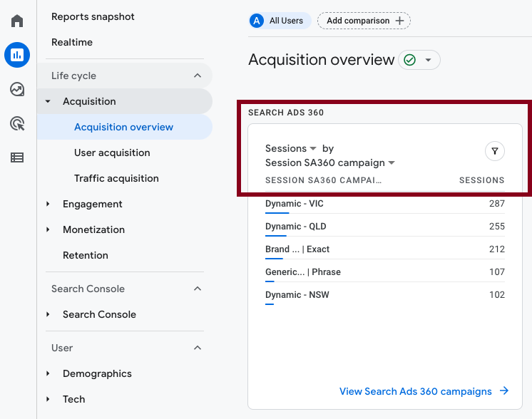Open Reports snapshot
This screenshot has height=419, width=532.
[x=93, y=16]
